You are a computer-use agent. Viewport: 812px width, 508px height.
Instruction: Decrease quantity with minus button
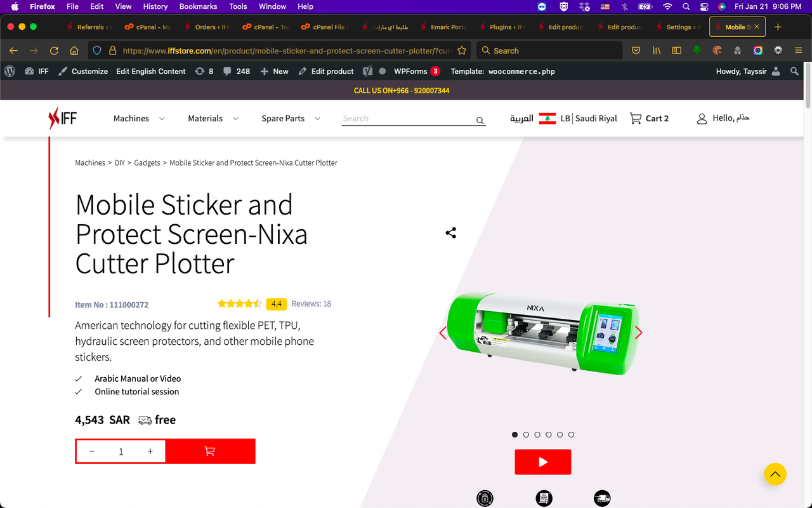click(x=92, y=451)
